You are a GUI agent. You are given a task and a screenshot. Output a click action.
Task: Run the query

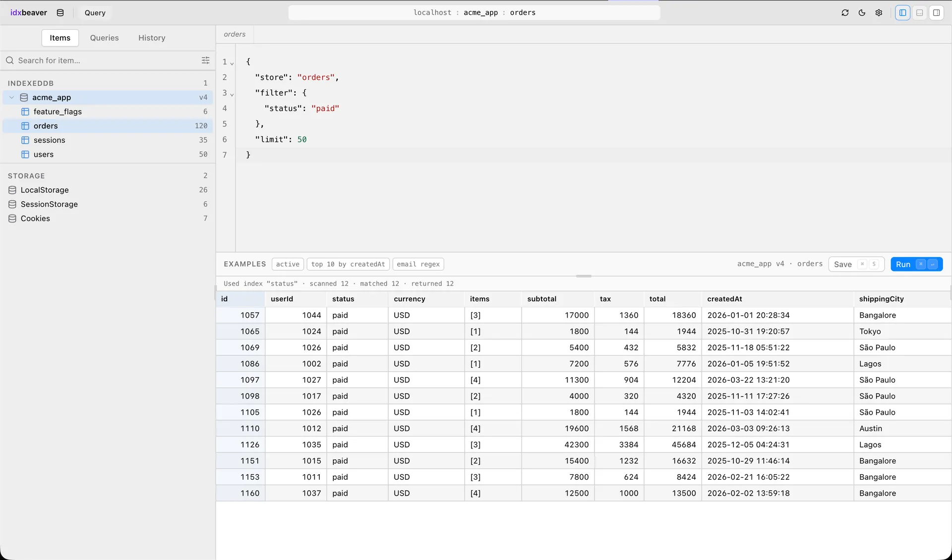(x=916, y=264)
